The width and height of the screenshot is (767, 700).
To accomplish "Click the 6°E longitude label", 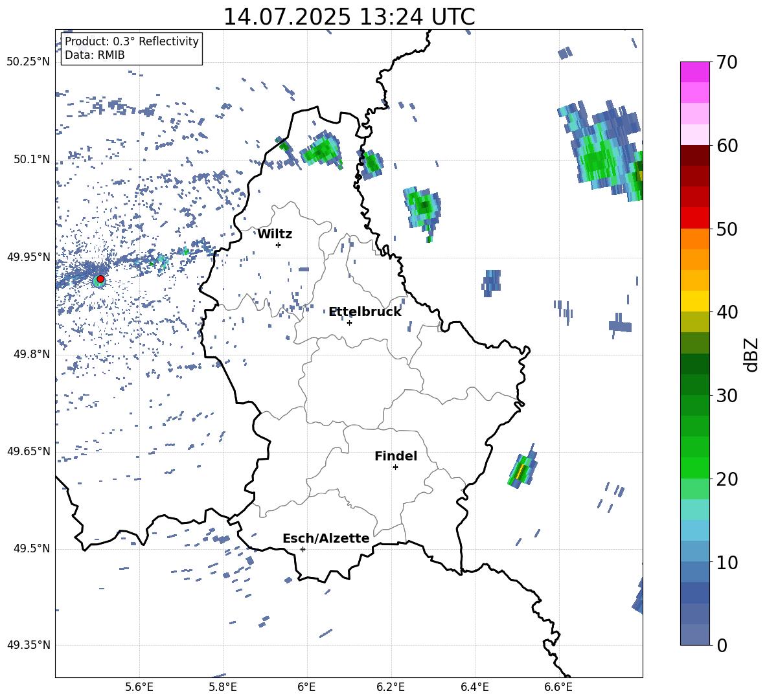I will pyautogui.click(x=306, y=687).
